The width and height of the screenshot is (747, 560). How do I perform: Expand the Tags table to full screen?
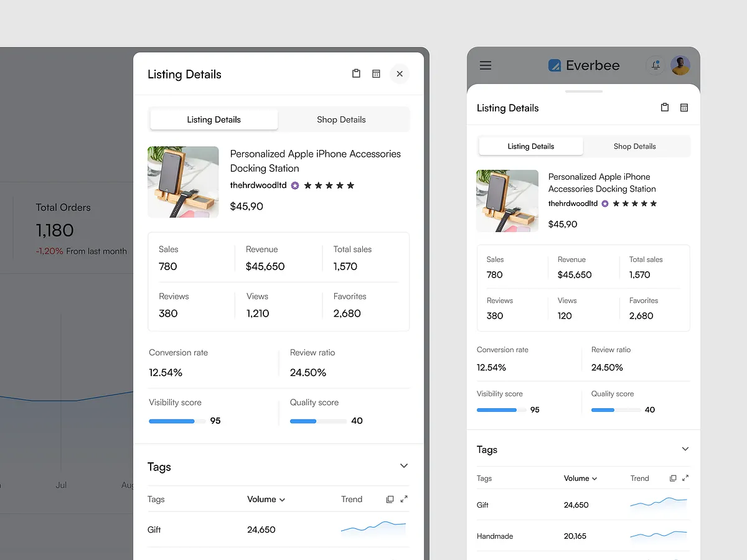[x=405, y=498]
